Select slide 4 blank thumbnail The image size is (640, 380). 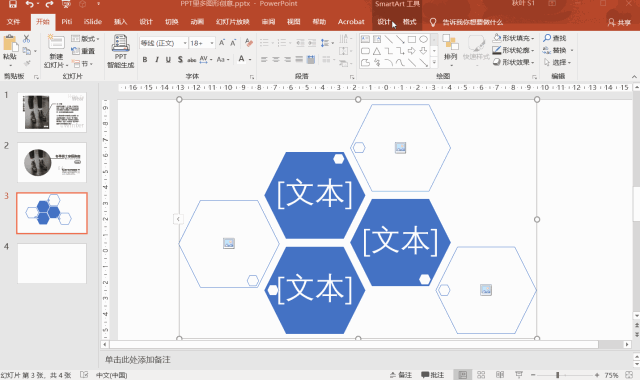[52, 263]
